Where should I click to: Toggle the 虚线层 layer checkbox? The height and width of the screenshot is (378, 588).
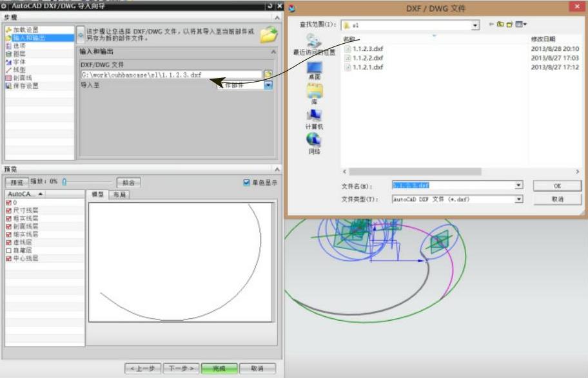click(x=8, y=242)
